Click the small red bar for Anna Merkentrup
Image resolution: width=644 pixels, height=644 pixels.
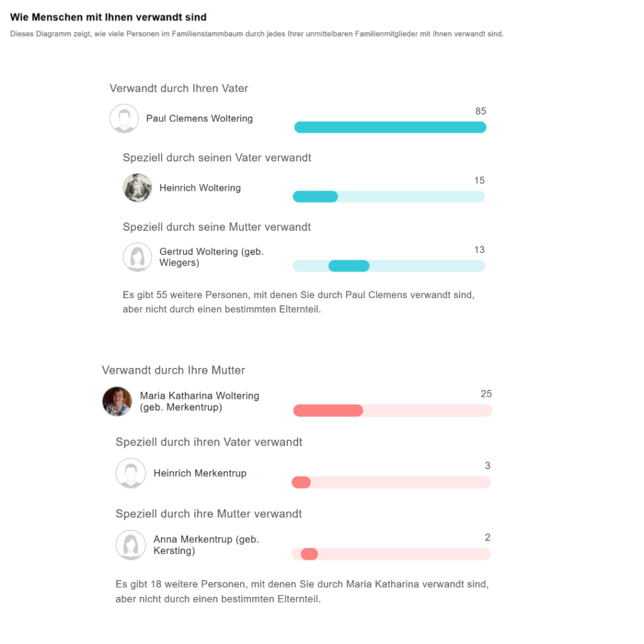tap(309, 554)
